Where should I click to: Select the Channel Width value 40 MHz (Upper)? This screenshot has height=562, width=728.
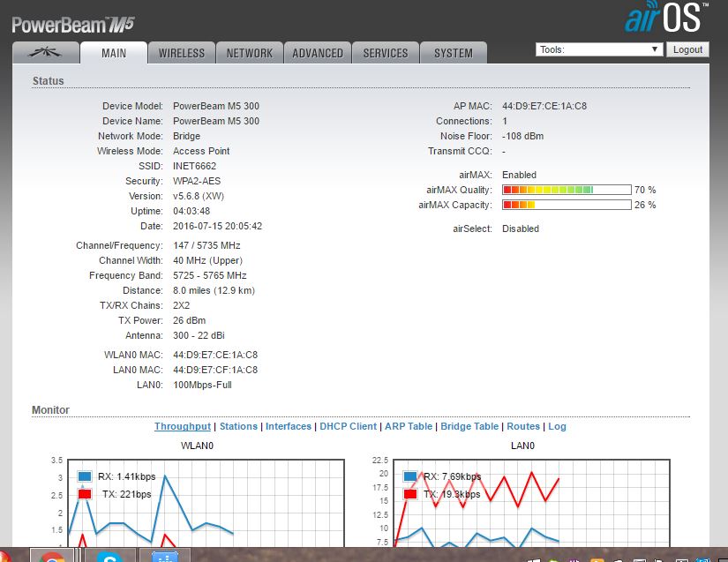point(207,260)
